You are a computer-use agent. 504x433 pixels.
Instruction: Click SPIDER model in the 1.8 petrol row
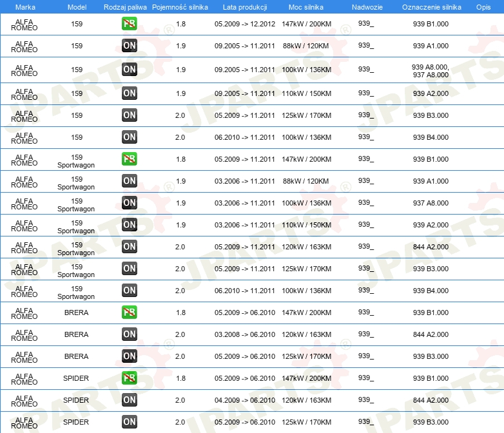(76, 378)
